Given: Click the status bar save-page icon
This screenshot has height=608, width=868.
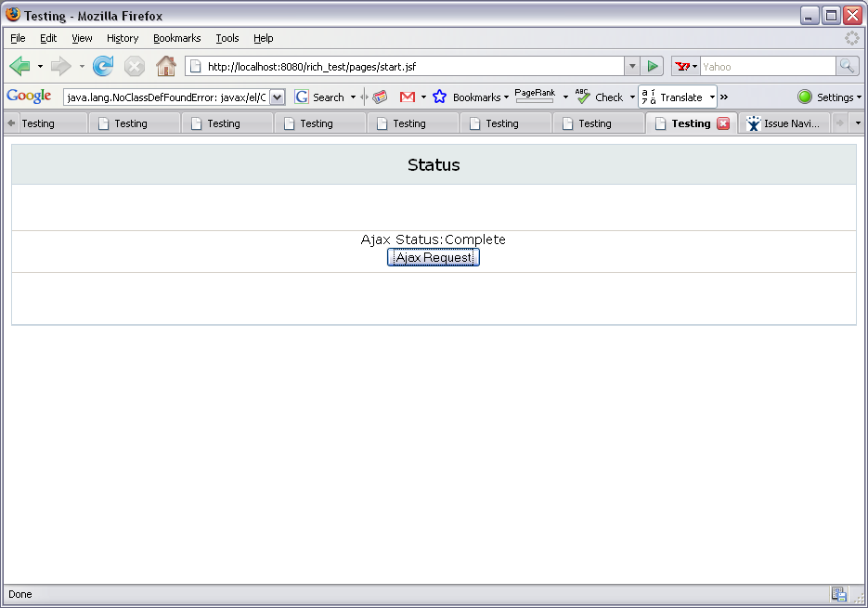Looking at the screenshot, I should [x=838, y=594].
